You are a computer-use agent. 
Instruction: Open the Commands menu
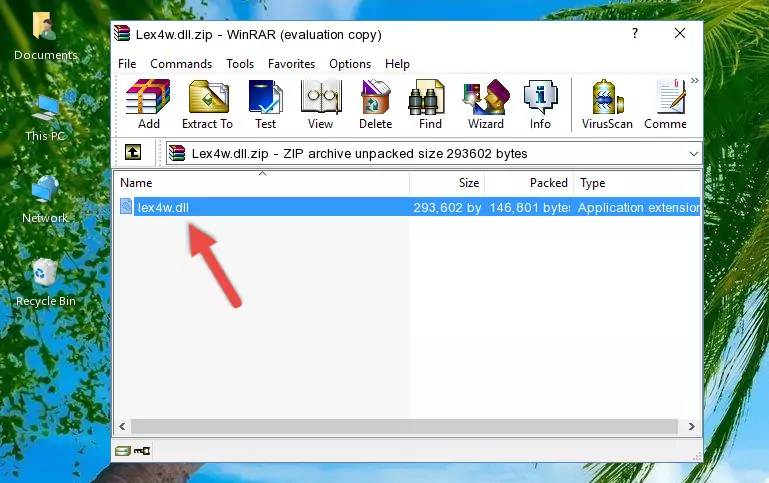tap(181, 64)
